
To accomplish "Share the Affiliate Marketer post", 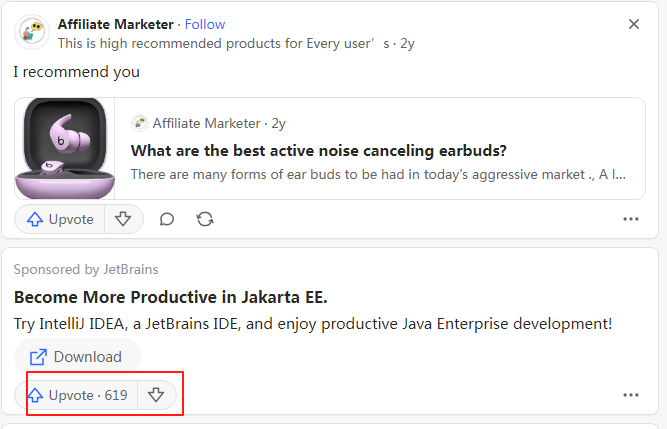I will pos(205,219).
